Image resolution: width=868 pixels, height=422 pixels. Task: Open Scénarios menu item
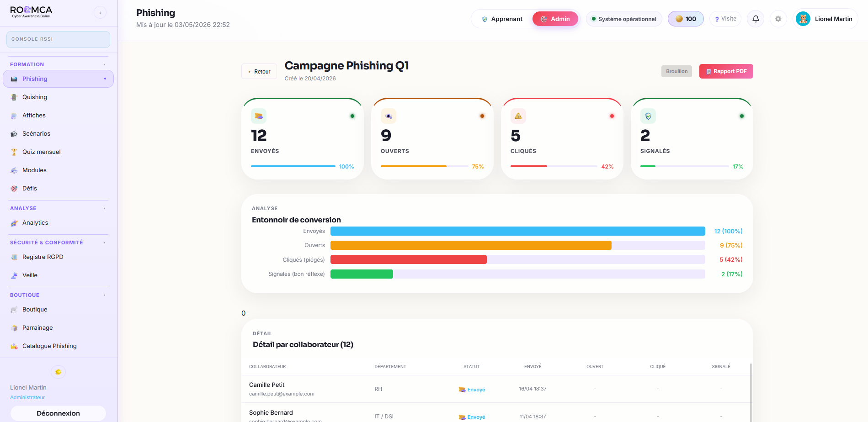click(x=58, y=134)
